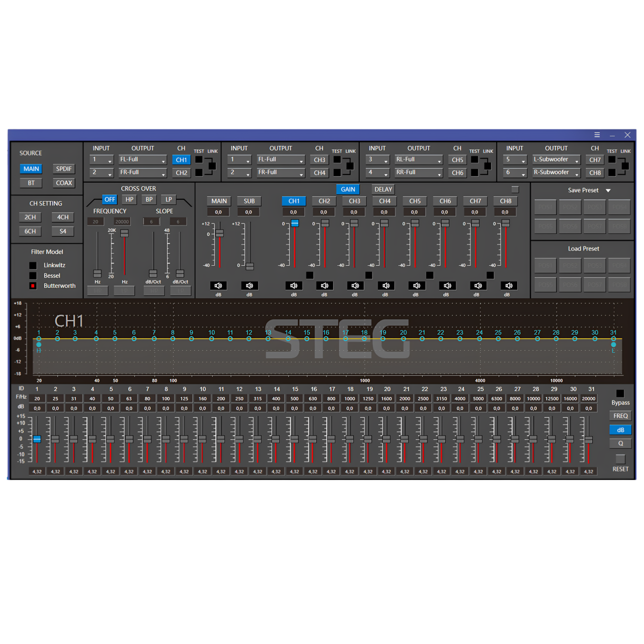Screen dimensions: 644x644
Task: Tick the checkbox between CH5 and CH6 faders
Action: pyautogui.click(x=430, y=275)
